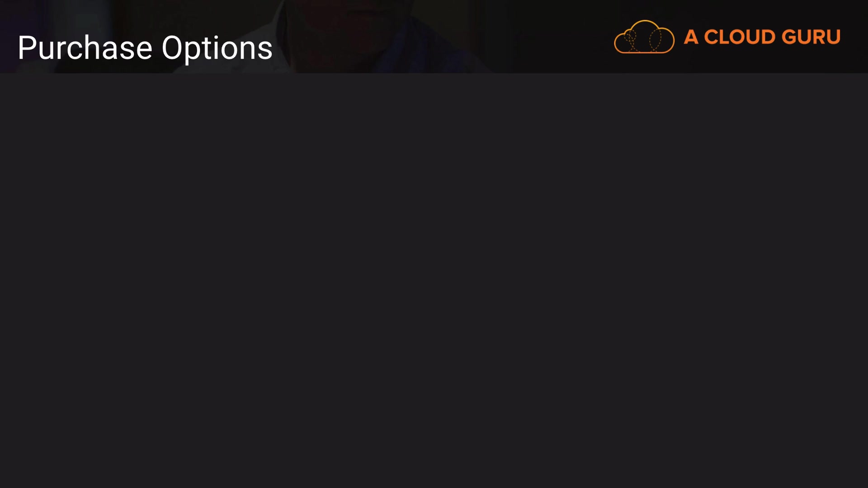Click the empty dark slide body area
This screenshot has width=868, height=488.
(434, 280)
